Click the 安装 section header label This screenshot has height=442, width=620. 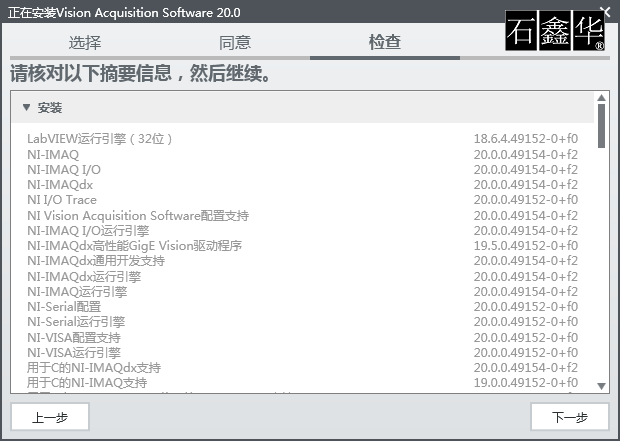click(50, 108)
